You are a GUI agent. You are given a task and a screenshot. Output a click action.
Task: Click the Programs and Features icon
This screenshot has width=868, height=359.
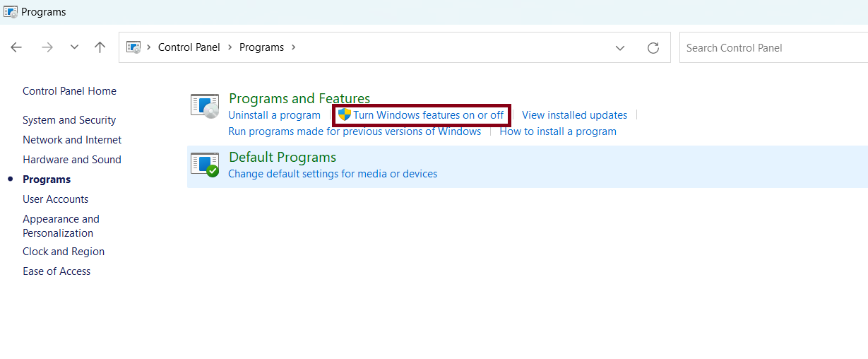pos(205,105)
